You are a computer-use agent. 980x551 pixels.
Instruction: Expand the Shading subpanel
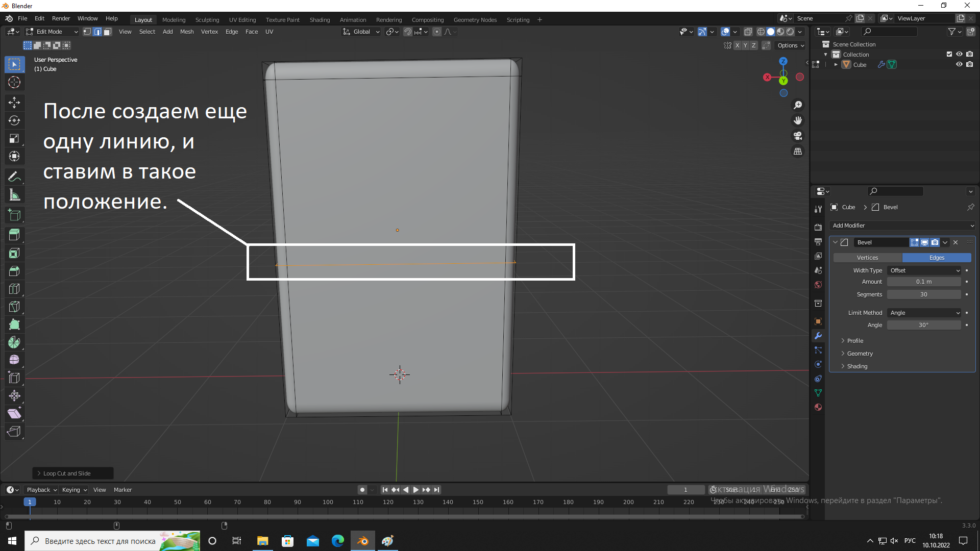pyautogui.click(x=857, y=366)
